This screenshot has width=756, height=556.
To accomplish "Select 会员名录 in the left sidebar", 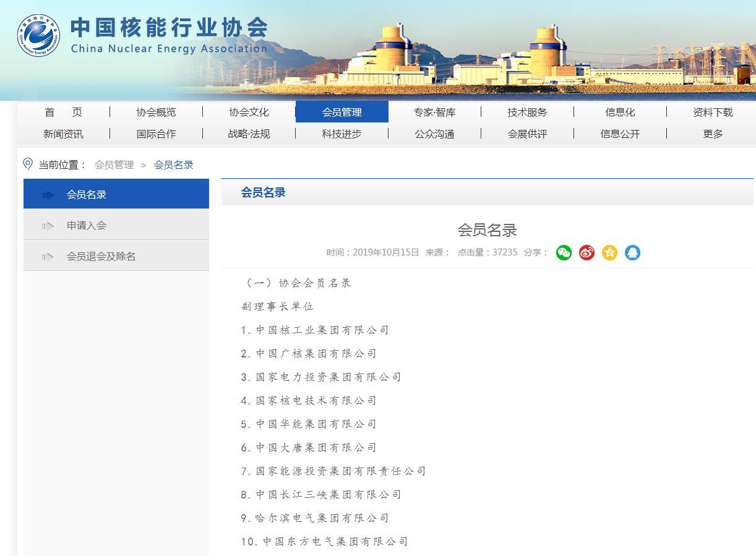I will coord(87,194).
